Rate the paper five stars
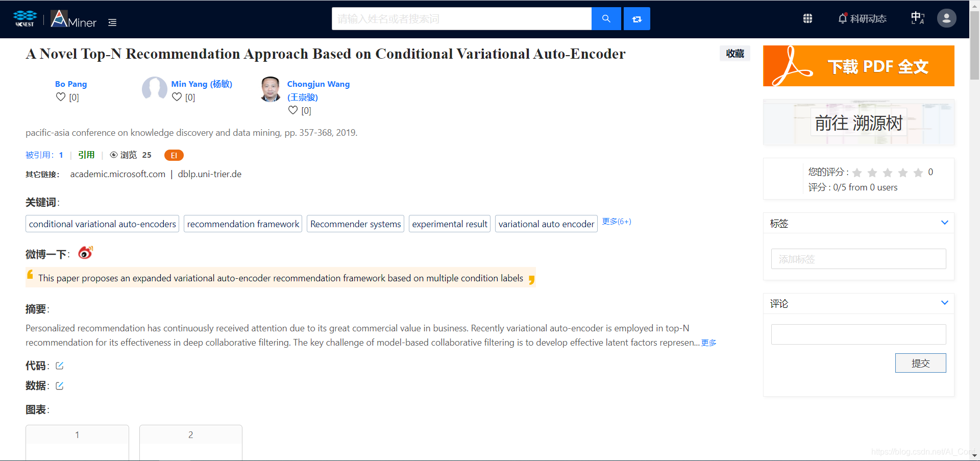 click(x=918, y=173)
